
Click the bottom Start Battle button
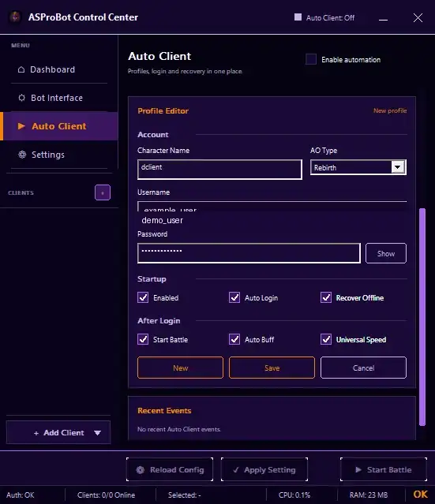(384, 469)
